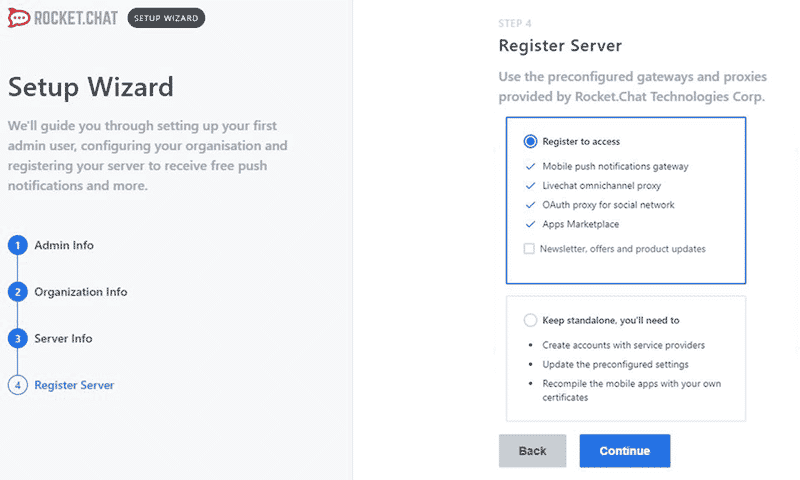Click the OAuth proxy for social network text

click(x=608, y=205)
